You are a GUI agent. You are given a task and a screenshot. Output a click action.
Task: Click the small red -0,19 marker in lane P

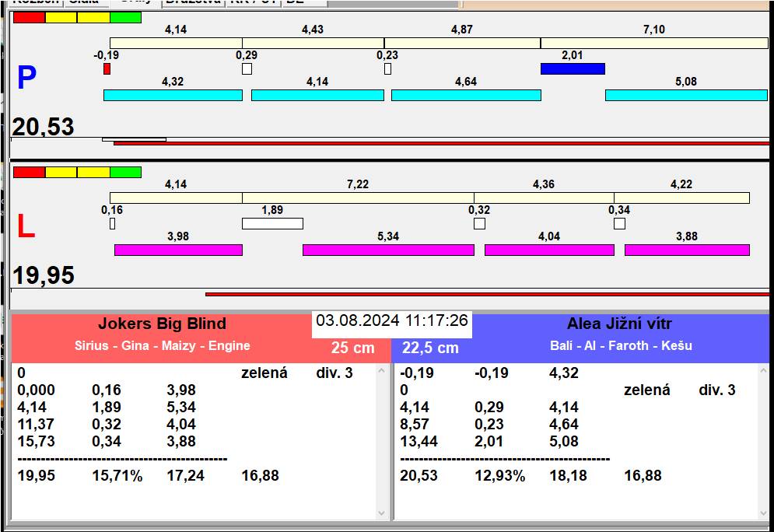point(107,69)
